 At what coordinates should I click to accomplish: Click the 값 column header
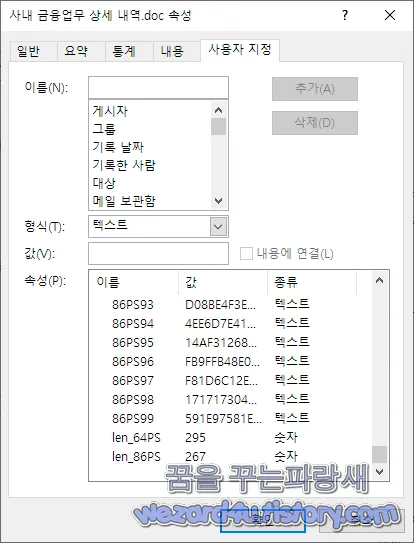pyautogui.click(x=223, y=283)
